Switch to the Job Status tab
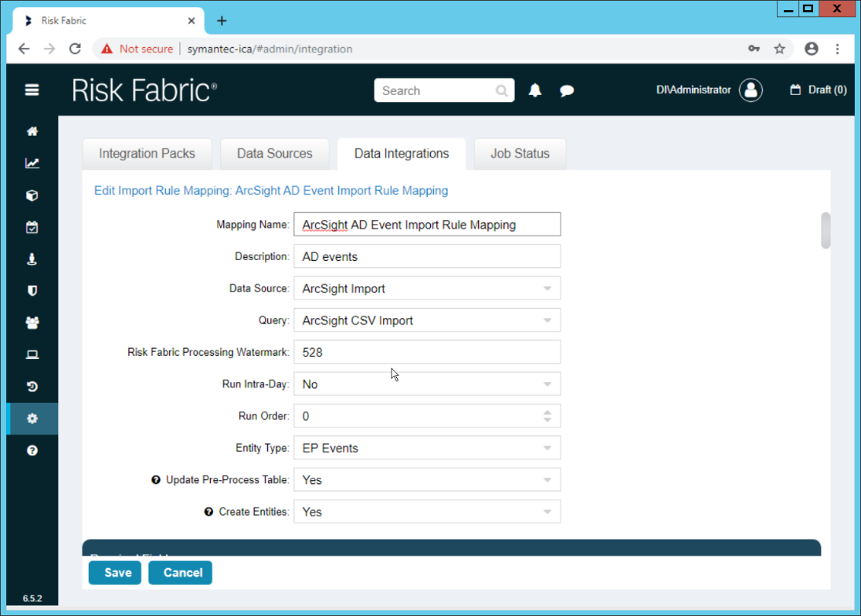 (x=520, y=154)
